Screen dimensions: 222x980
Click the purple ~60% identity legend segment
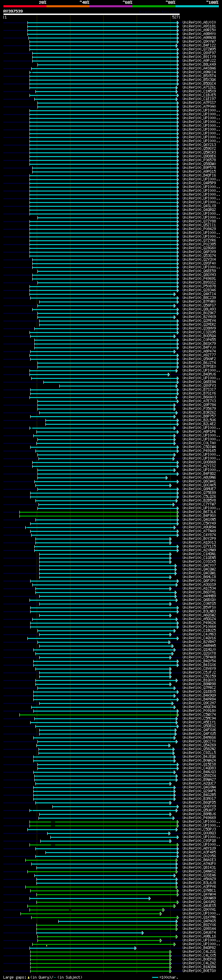tap(111, 6)
